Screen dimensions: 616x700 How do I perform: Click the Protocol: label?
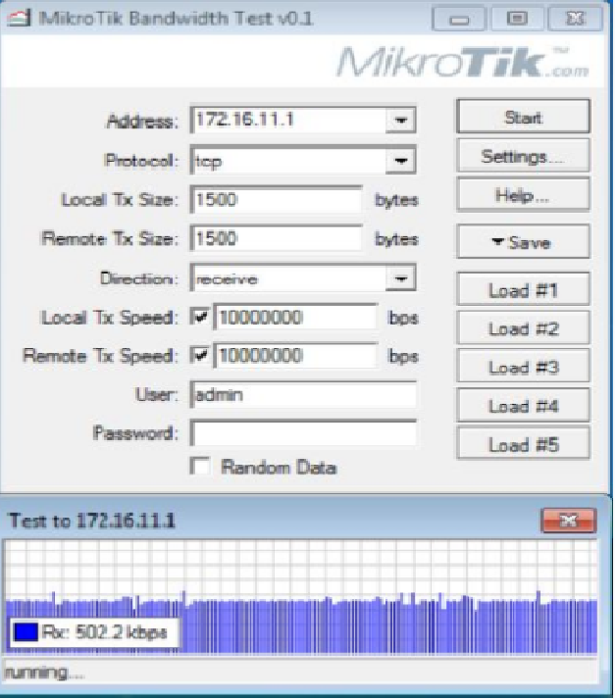[140, 160]
